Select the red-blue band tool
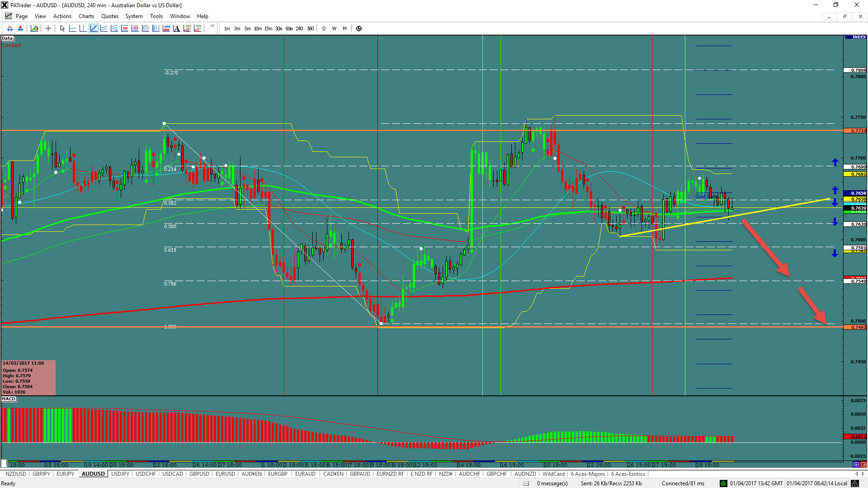 (x=166, y=28)
